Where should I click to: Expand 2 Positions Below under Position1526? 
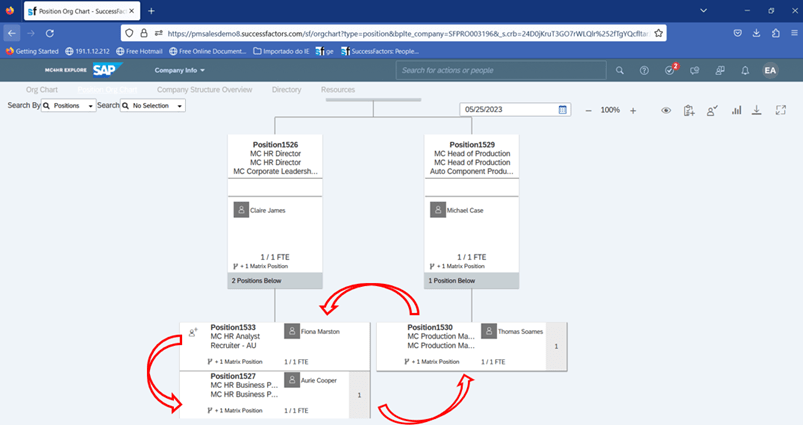point(275,281)
